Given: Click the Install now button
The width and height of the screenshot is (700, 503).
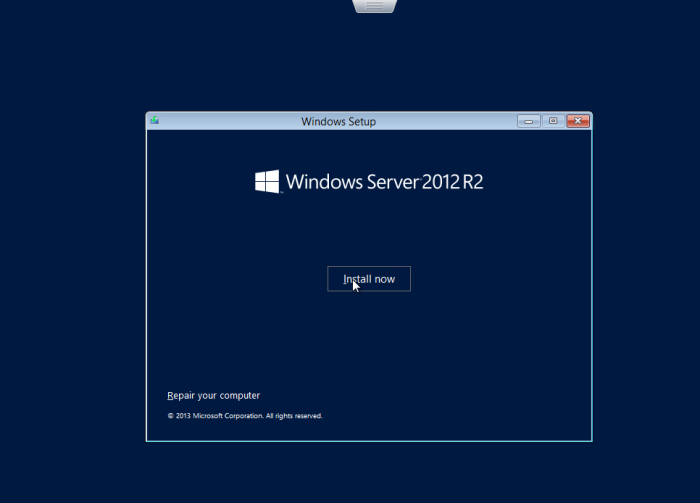Looking at the screenshot, I should (368, 279).
